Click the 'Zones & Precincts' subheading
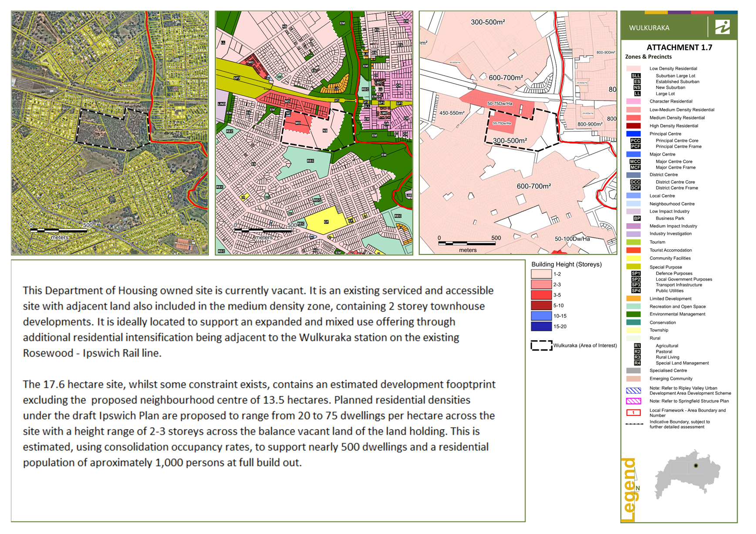The width and height of the screenshot is (756, 534). point(648,57)
